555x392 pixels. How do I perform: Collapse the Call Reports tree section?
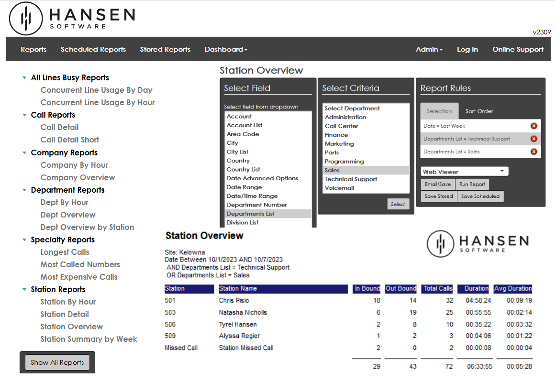point(24,115)
